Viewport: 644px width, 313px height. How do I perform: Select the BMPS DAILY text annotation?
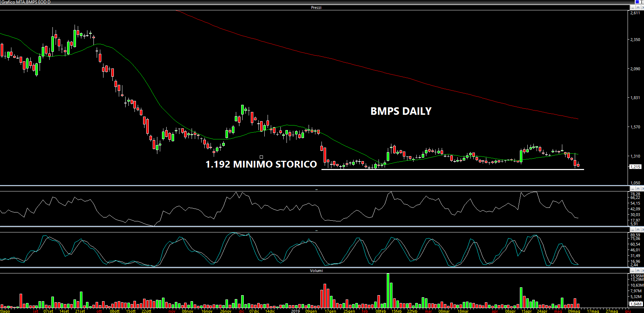(401, 111)
